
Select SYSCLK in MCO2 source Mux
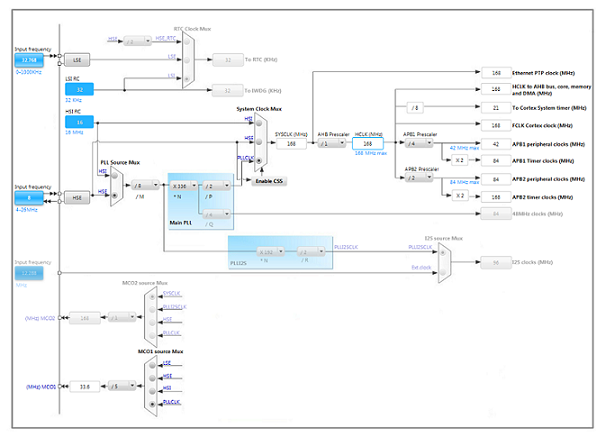[152, 297]
